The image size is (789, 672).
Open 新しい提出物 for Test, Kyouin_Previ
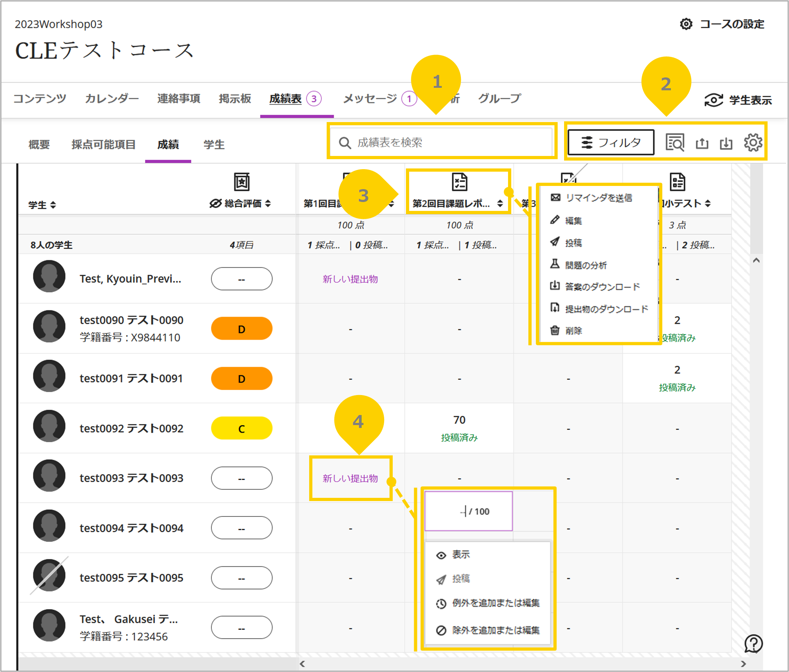tap(350, 279)
